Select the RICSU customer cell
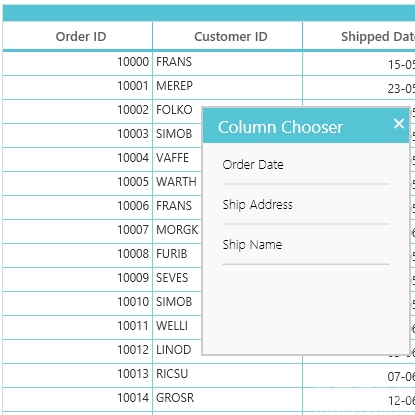 (x=228, y=375)
